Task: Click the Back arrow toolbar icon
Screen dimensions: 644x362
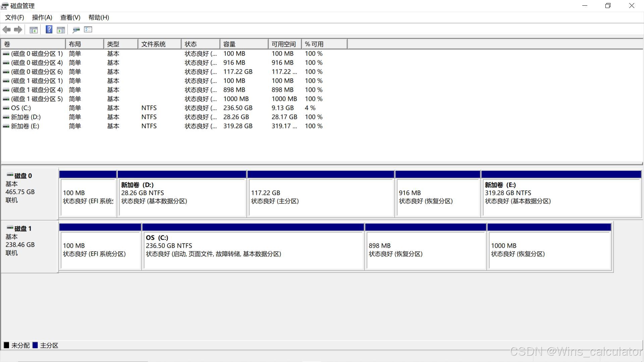Action: 6,30
